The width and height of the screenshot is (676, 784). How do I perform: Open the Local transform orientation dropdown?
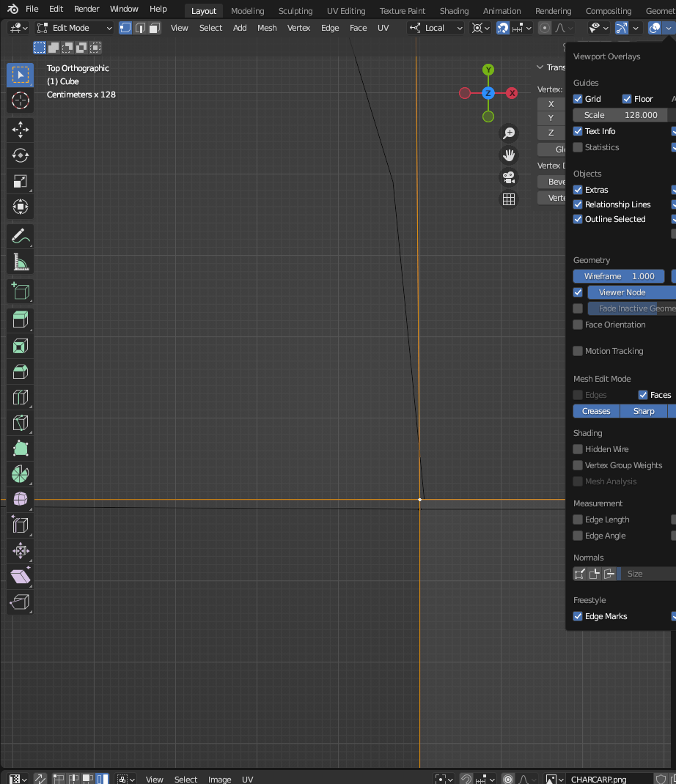[x=436, y=28]
